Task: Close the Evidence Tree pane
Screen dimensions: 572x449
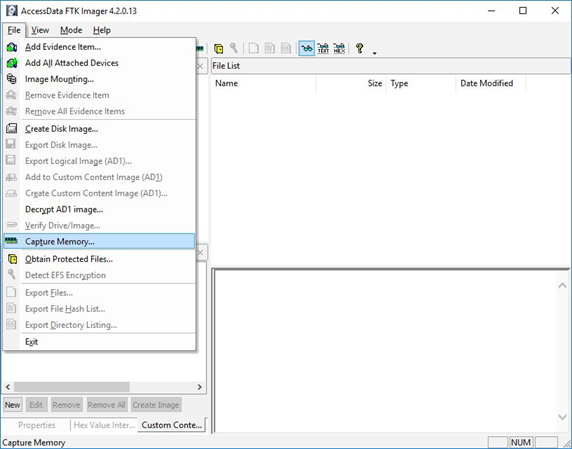Action: click(200, 66)
